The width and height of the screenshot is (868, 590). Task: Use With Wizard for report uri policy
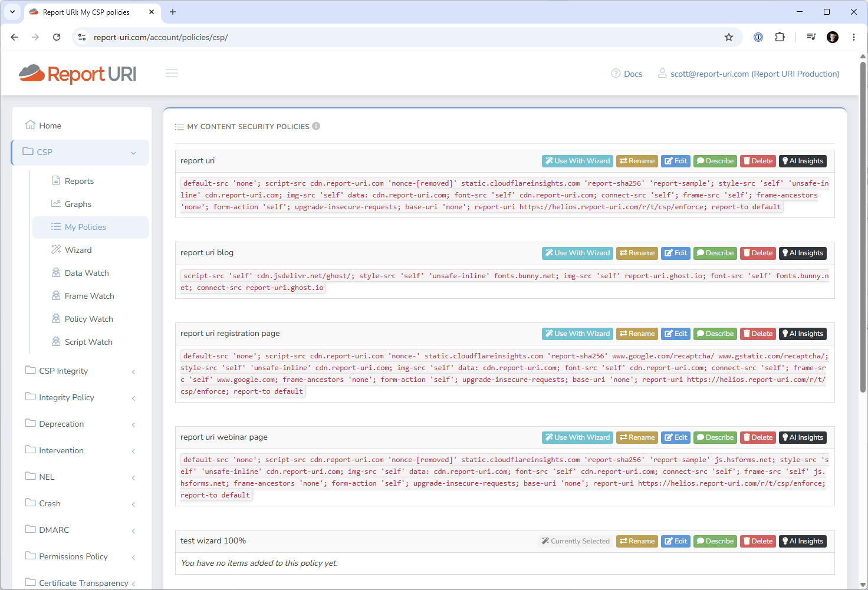pyautogui.click(x=577, y=161)
